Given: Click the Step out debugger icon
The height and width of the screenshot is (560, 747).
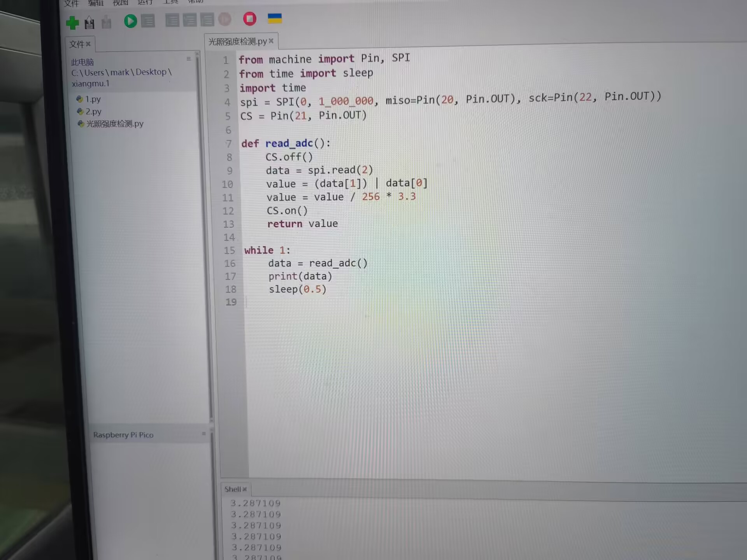Looking at the screenshot, I should click(207, 19).
